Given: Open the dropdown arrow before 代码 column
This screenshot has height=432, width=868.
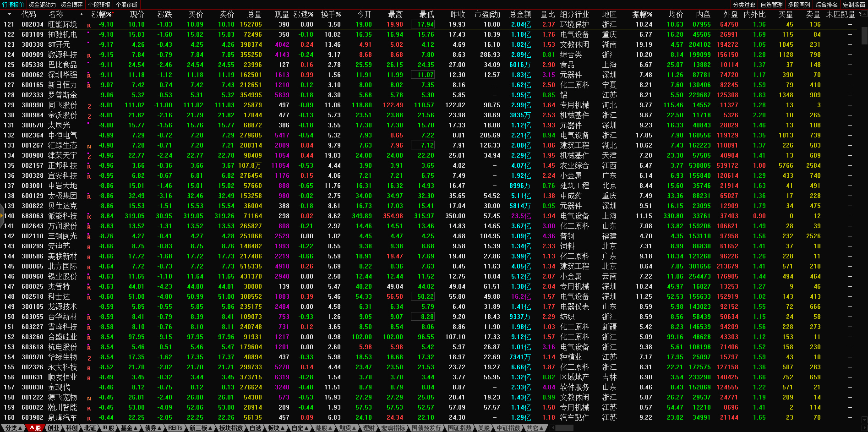Looking at the screenshot, I should point(9,14).
